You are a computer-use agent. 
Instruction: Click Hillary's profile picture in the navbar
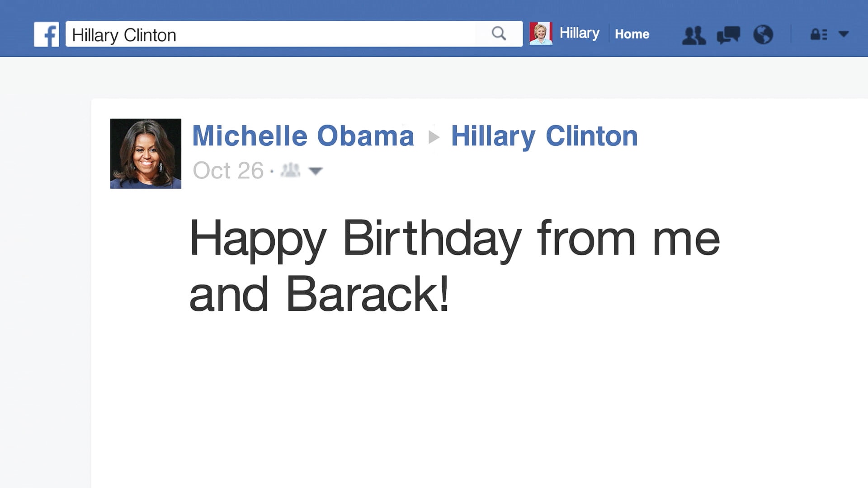(541, 33)
